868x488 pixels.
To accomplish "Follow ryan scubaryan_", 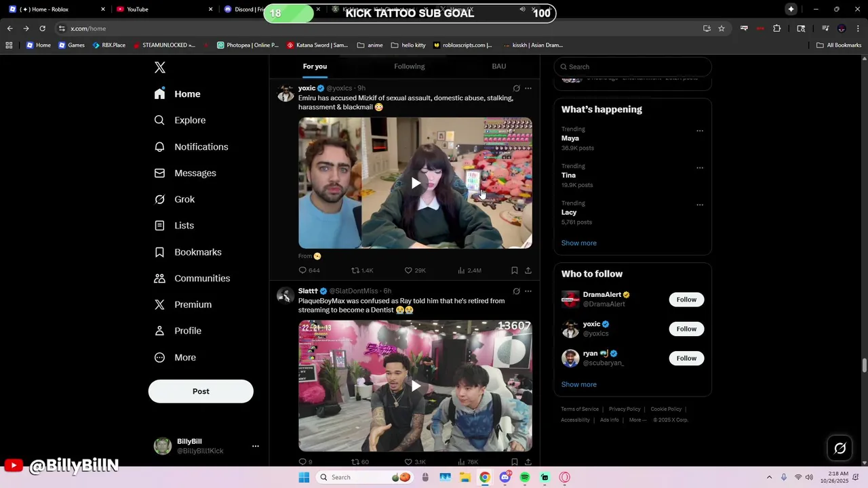I will tap(686, 358).
